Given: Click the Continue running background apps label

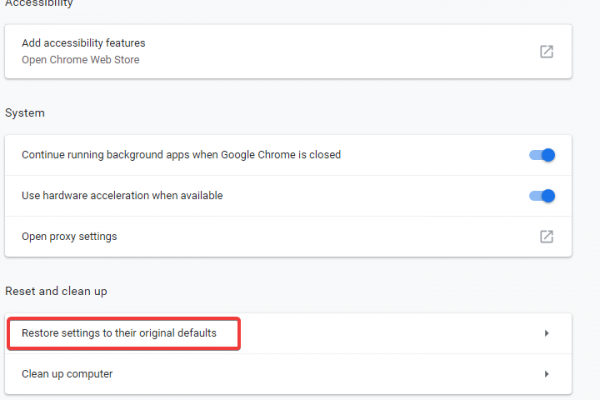Looking at the screenshot, I should tap(181, 155).
